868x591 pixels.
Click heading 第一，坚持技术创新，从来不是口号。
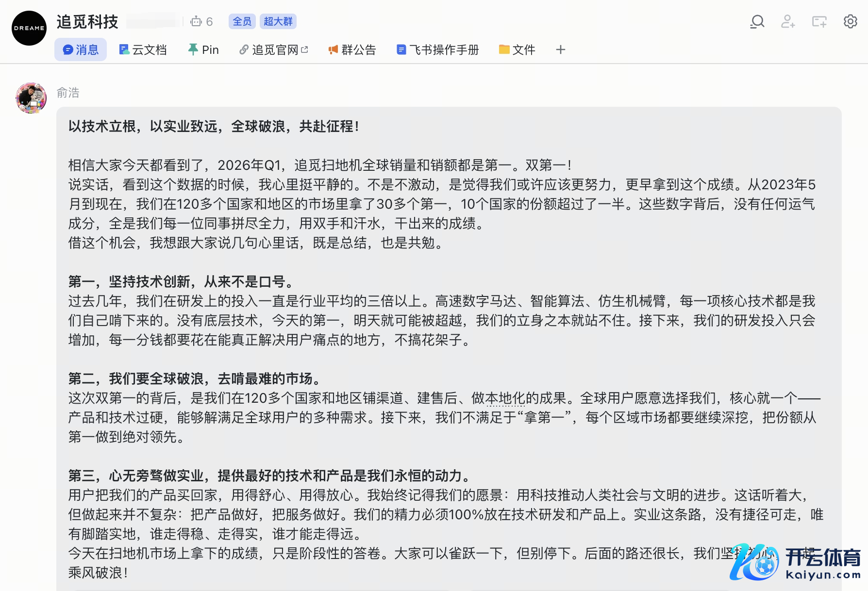(x=181, y=282)
